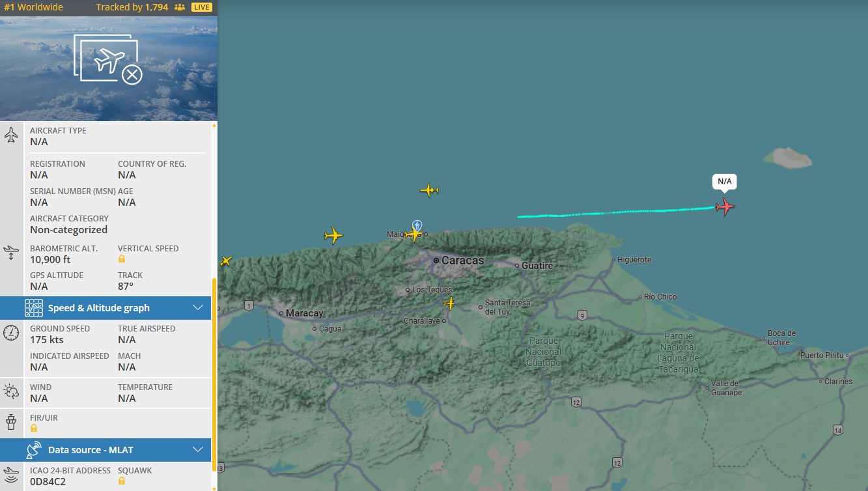868x491 pixels.
Task: Click the small yellow aircraft near Charallave
Action: click(449, 303)
